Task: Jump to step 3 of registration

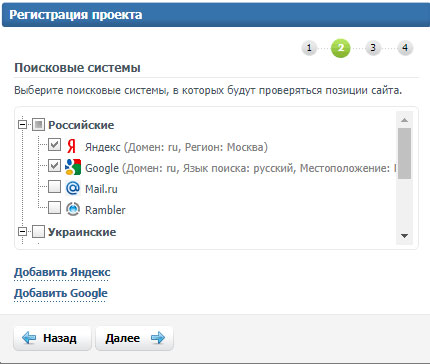Action: [x=373, y=48]
